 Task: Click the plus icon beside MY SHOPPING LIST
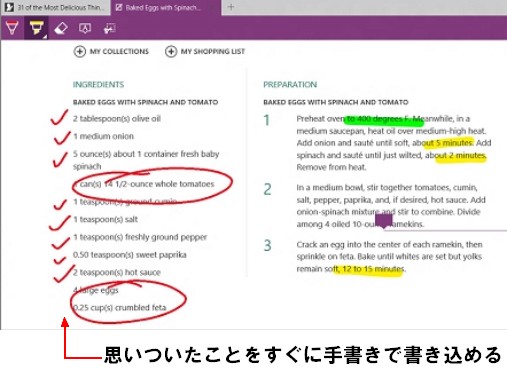click(171, 52)
